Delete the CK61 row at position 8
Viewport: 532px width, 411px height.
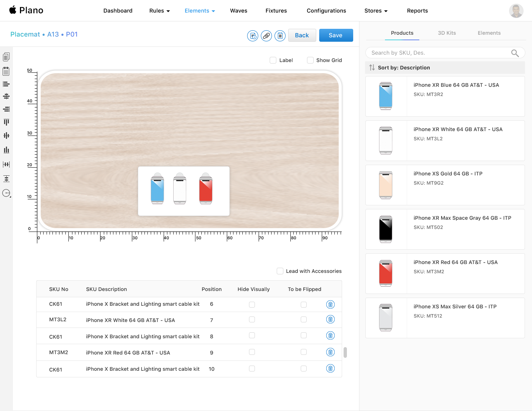tap(331, 335)
